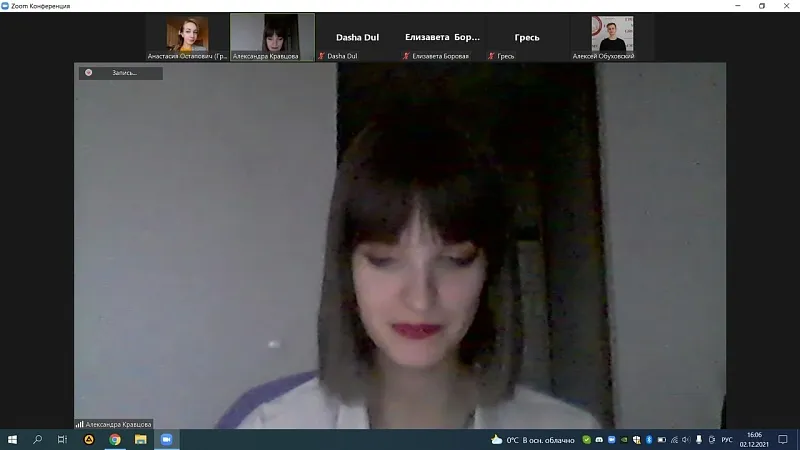Viewport: 800px width, 450px height.
Task: Open Google Chrome from taskbar
Action: point(115,439)
